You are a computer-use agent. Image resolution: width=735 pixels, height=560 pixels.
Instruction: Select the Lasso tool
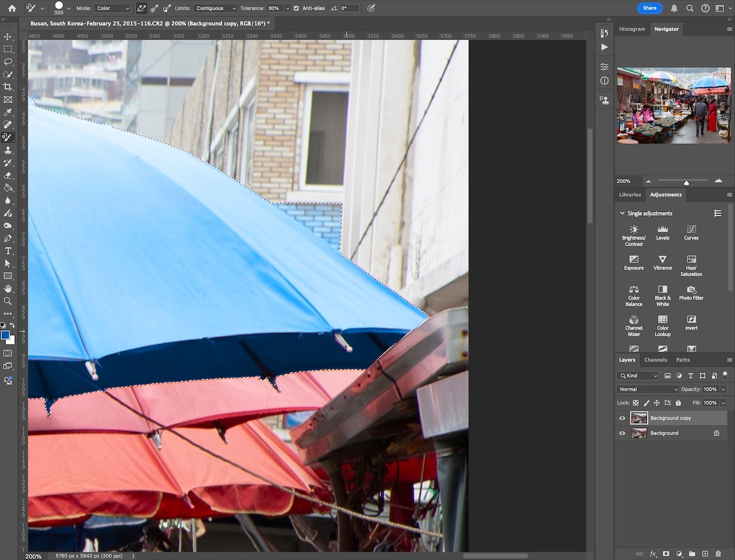pyautogui.click(x=9, y=62)
